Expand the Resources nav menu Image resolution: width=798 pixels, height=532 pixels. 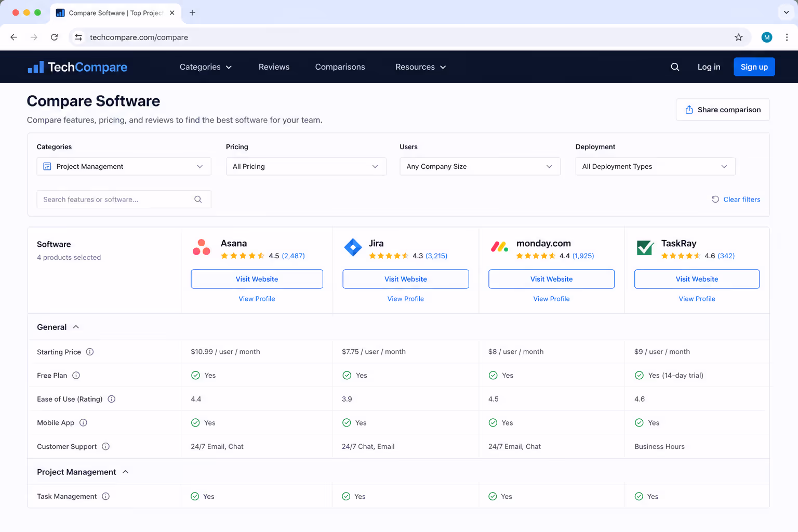point(421,67)
